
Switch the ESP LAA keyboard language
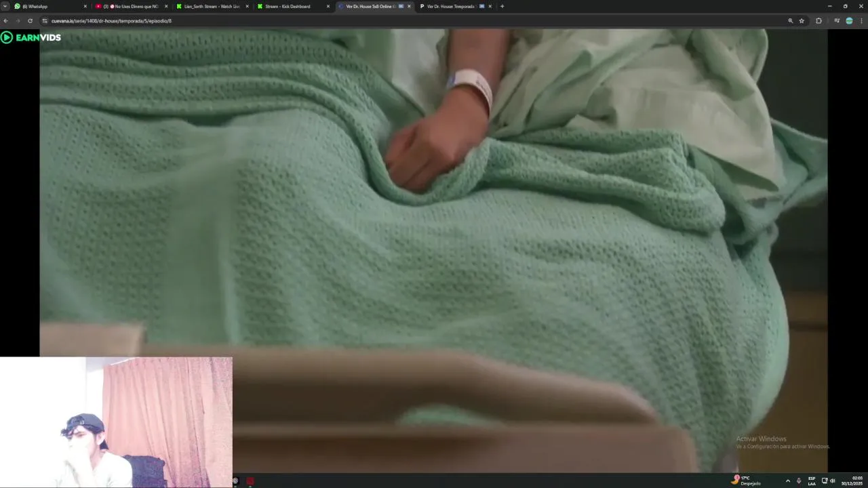point(812,481)
